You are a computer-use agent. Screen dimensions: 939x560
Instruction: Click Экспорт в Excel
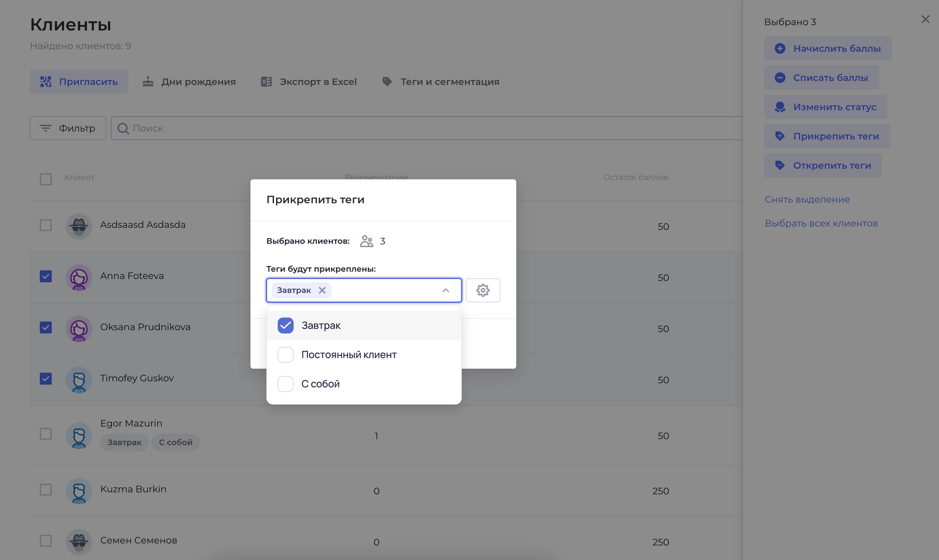click(309, 81)
